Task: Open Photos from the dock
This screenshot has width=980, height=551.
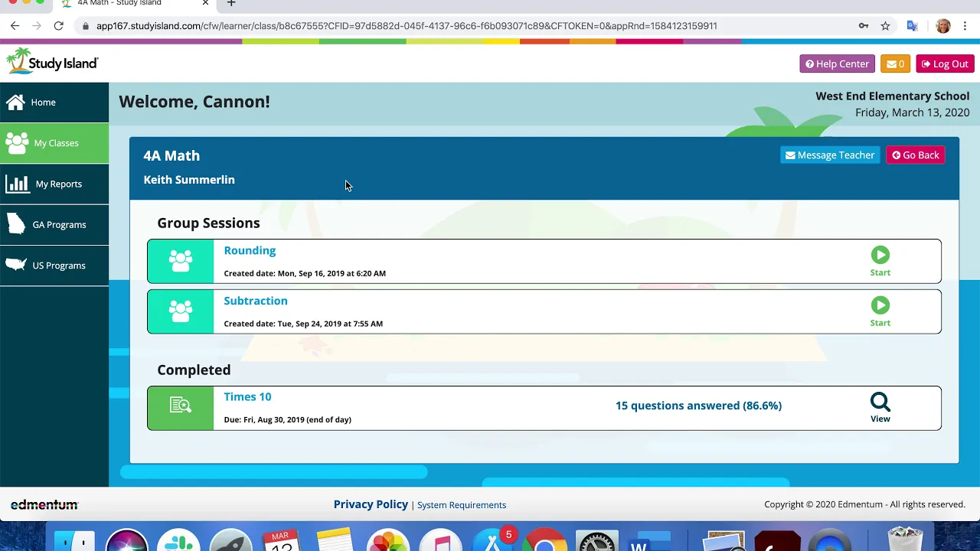Action: [388, 540]
